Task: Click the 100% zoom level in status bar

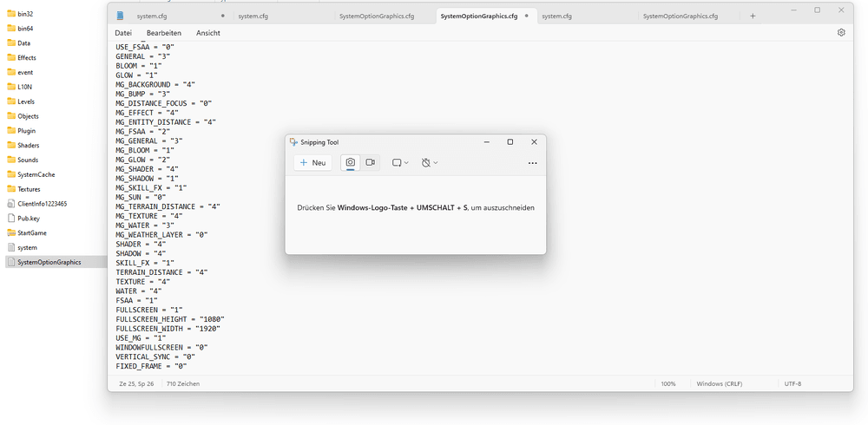Action: point(668,383)
